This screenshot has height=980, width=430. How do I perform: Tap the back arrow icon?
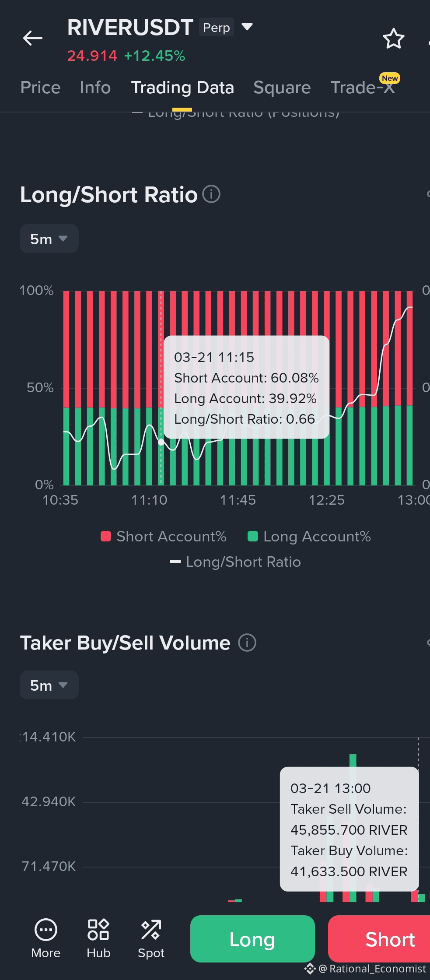(33, 39)
